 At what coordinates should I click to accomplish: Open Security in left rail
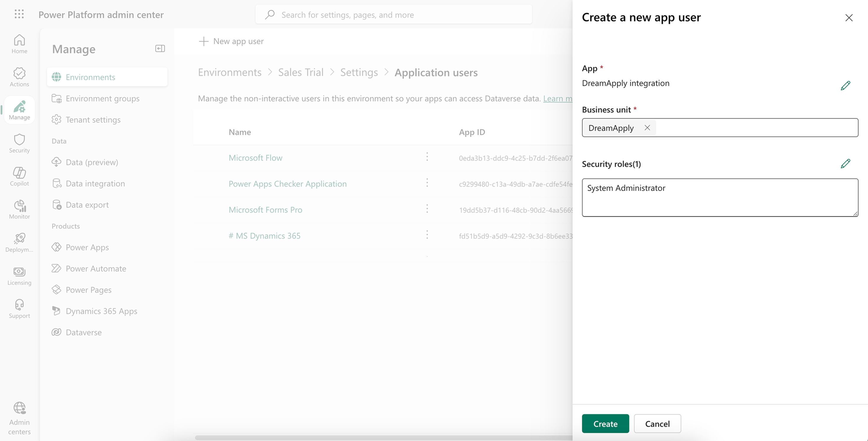(19, 143)
